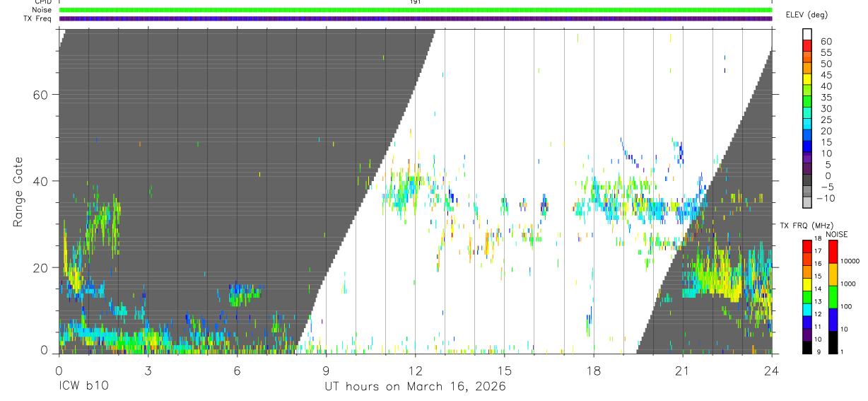
Task: Click the '17' label on TX FRQ legend
Action: coord(819,250)
